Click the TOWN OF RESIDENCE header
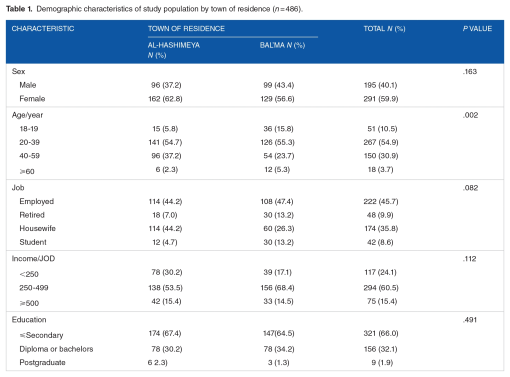 [x=186, y=29]
